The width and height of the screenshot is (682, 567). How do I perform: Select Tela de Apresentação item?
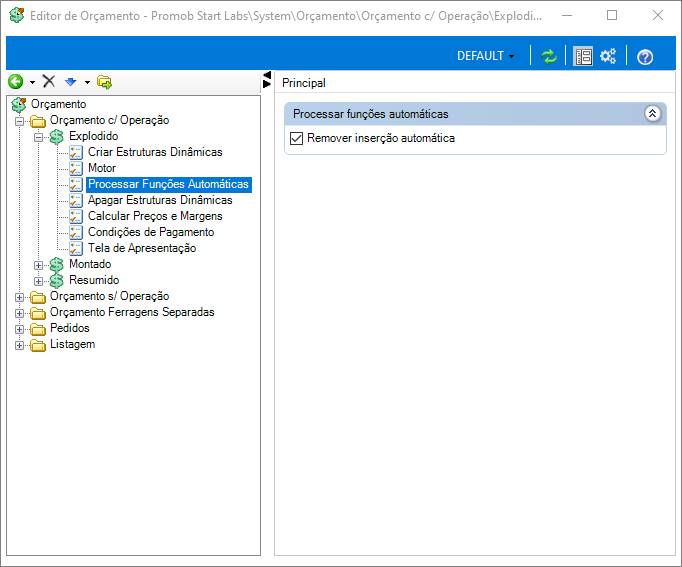tap(142, 248)
